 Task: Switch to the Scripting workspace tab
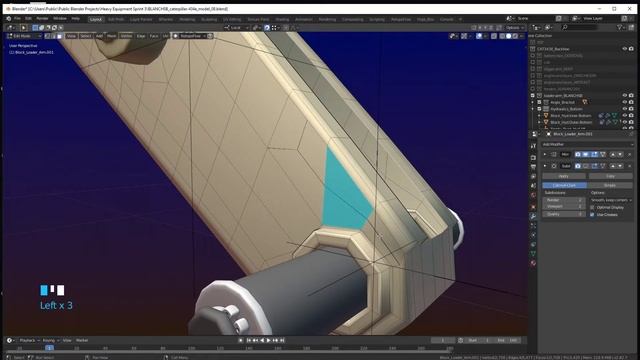(377, 19)
